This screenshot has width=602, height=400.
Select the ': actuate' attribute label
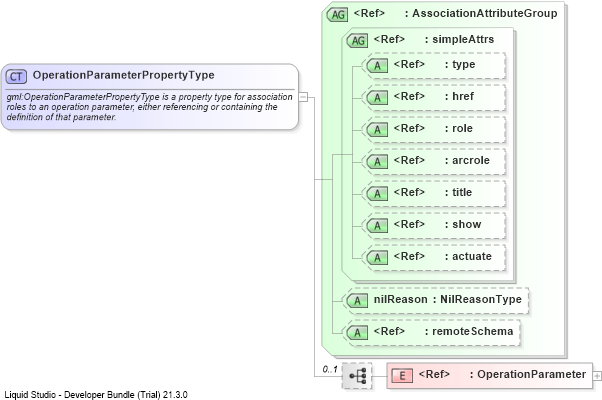(468, 256)
